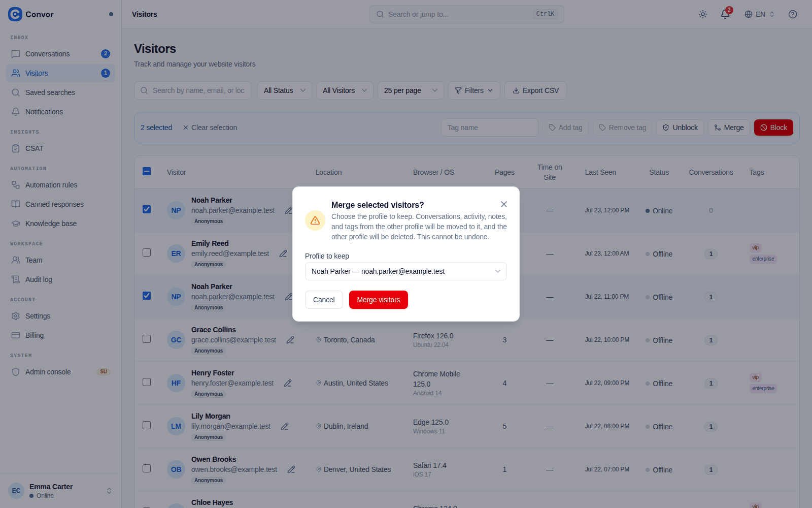Open Team in the sidebar
The width and height of the screenshot is (812, 508).
(61, 260)
